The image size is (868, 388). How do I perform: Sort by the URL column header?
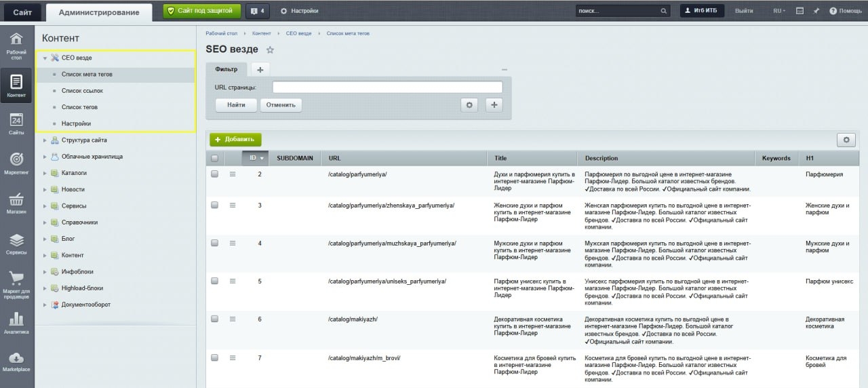coord(404,158)
